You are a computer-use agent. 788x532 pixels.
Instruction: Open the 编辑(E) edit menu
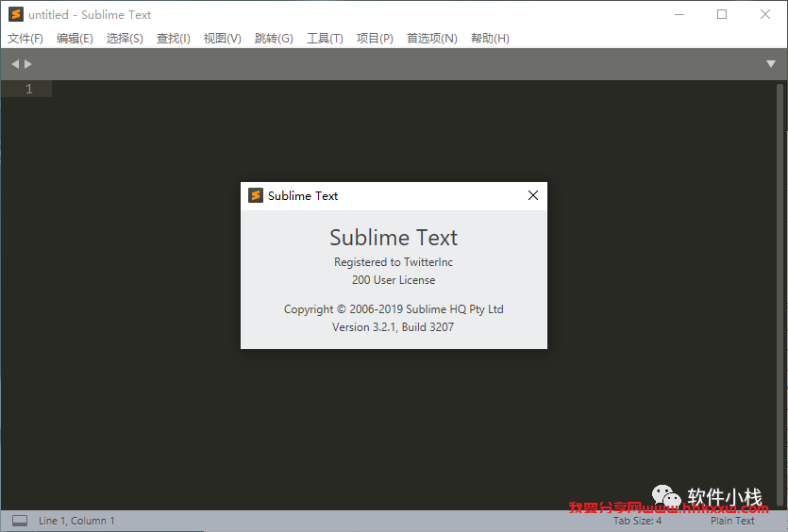point(75,38)
